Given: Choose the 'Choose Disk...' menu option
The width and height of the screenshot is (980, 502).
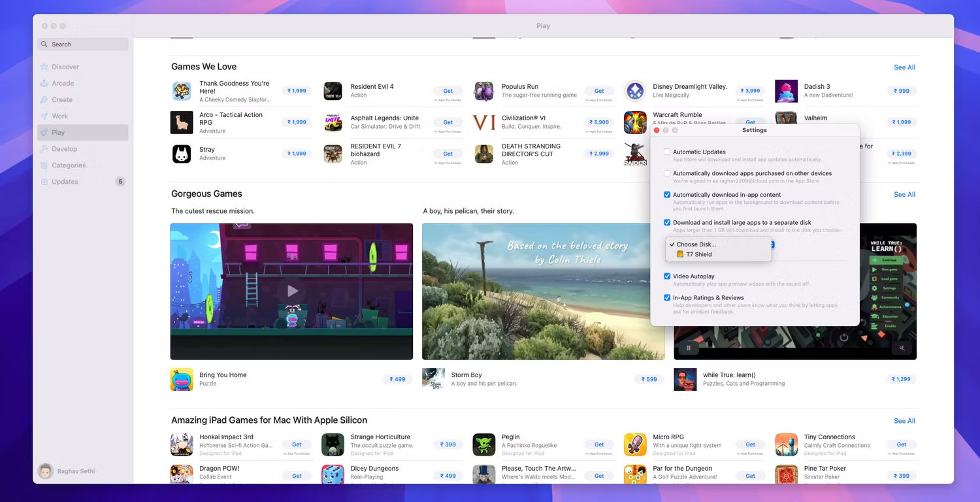Looking at the screenshot, I should pos(696,244).
